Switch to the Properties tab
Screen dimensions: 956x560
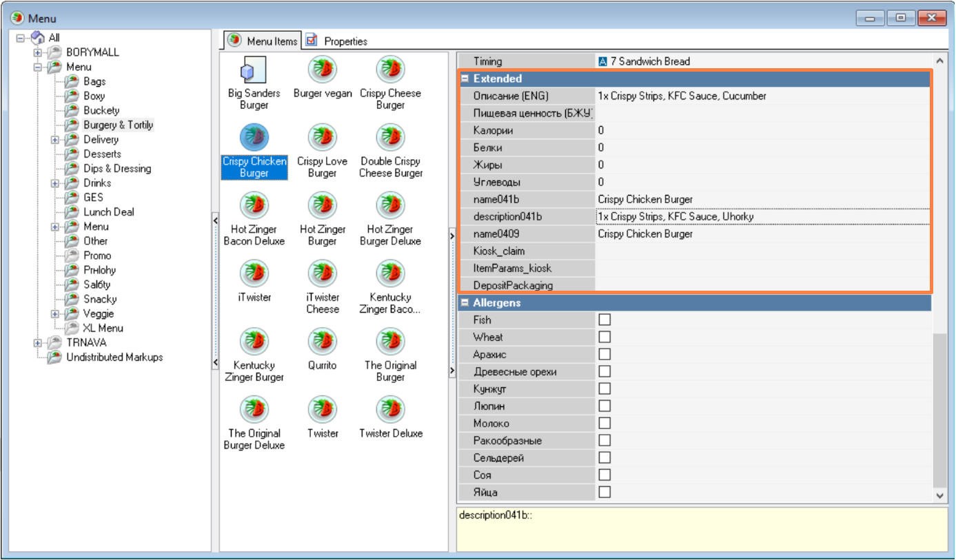(x=336, y=41)
